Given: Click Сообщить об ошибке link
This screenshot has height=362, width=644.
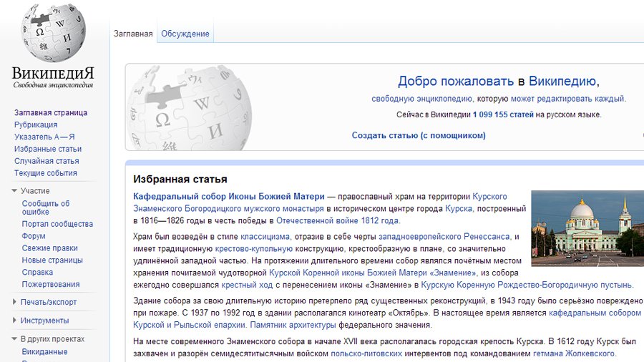Looking at the screenshot, I should pyautogui.click(x=46, y=207).
